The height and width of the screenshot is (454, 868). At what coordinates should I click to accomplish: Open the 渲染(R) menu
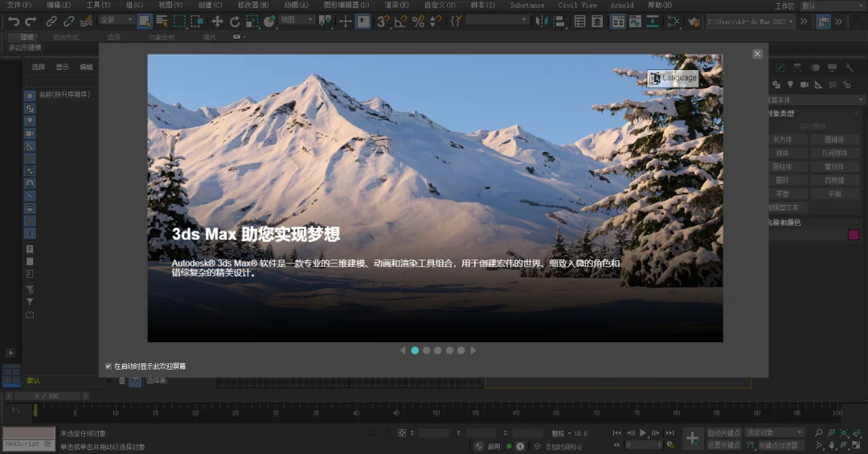pyautogui.click(x=396, y=5)
